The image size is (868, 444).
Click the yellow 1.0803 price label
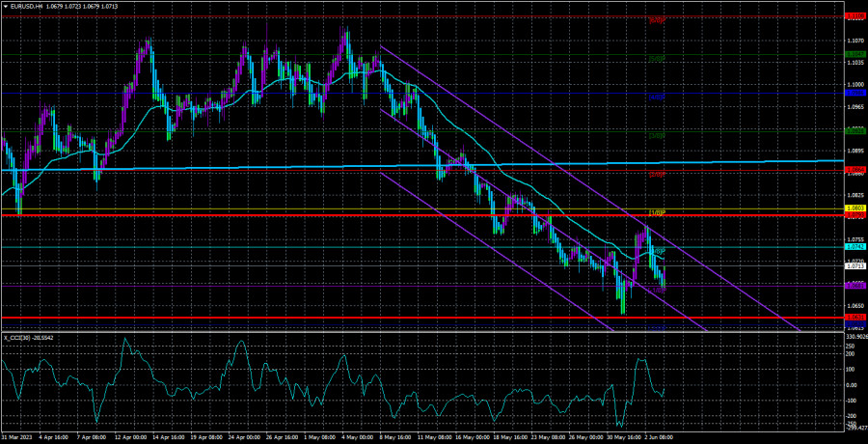pyautogui.click(x=856, y=208)
